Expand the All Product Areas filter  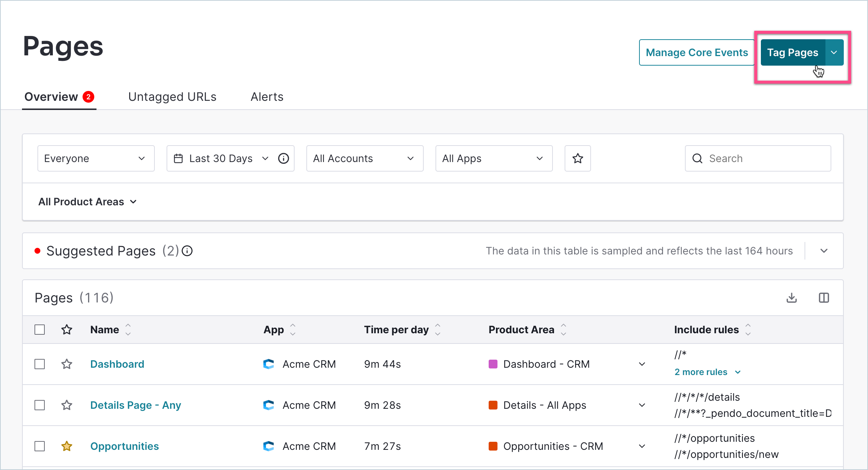coord(88,202)
